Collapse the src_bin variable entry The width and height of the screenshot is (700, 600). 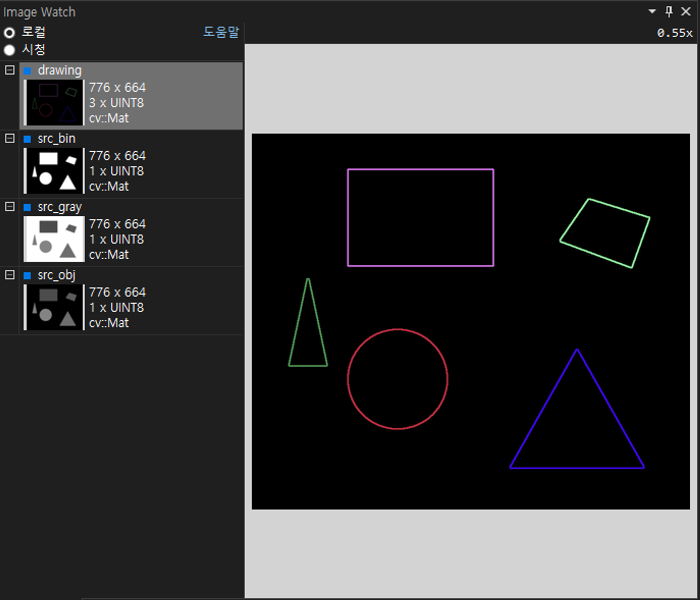coord(10,138)
